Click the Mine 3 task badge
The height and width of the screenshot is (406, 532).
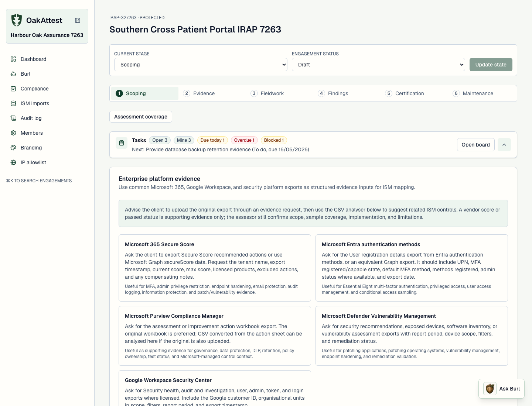pos(184,140)
